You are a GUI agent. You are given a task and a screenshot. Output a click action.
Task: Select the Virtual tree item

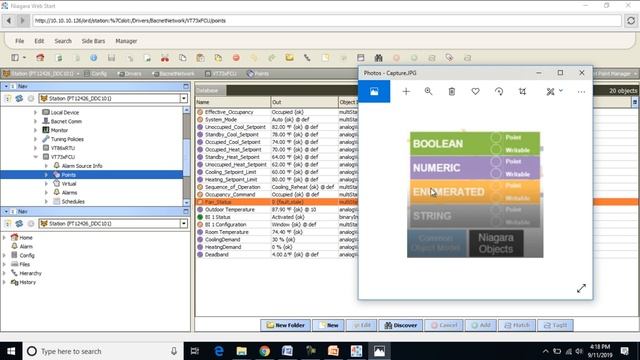pos(69,184)
